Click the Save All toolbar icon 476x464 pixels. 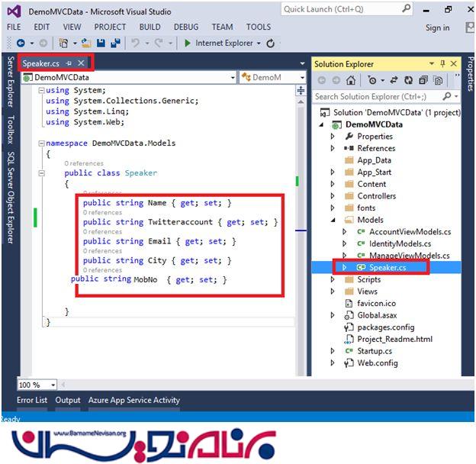[114, 43]
